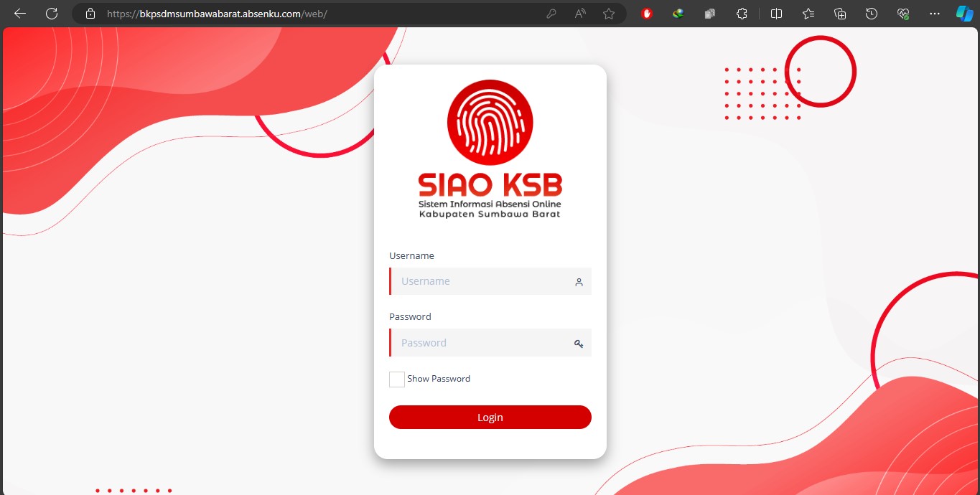Add this page to favorites with star icon
This screenshot has width=980, height=495.
click(609, 14)
